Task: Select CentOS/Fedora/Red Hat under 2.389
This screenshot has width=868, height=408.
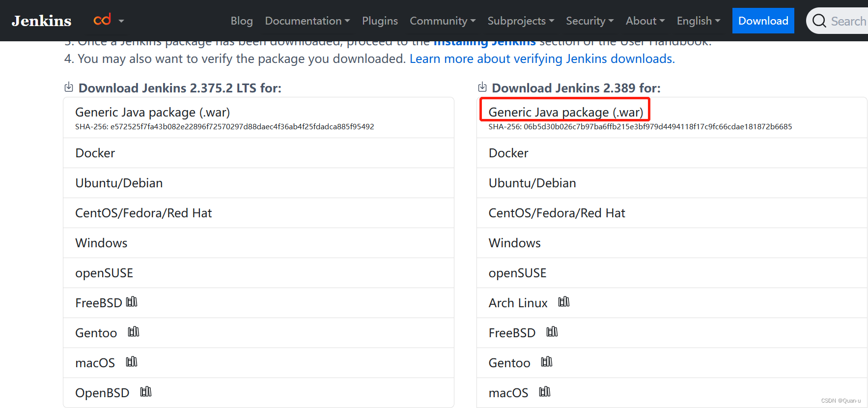Action: point(672,213)
